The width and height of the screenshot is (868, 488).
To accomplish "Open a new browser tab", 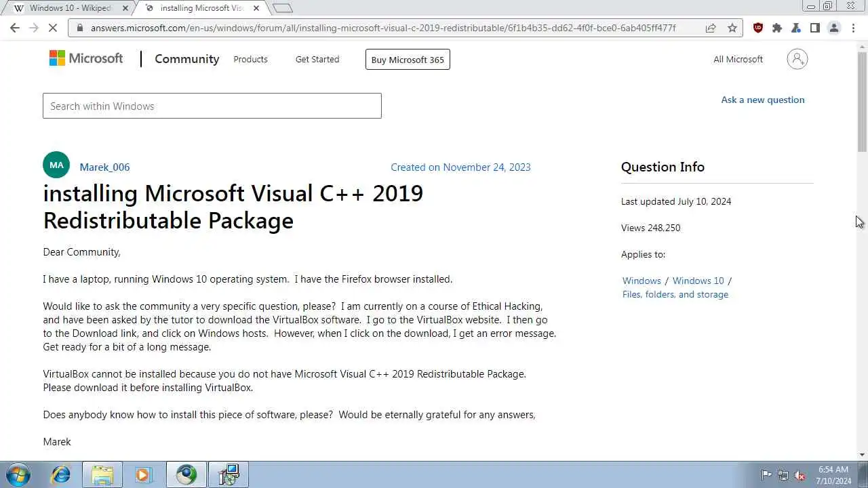I will click(282, 8).
